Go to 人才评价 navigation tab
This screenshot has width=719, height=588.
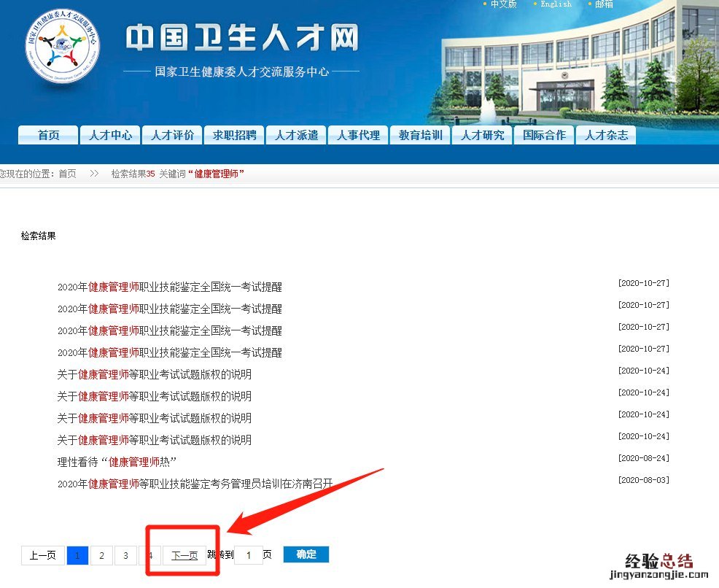pyautogui.click(x=172, y=135)
